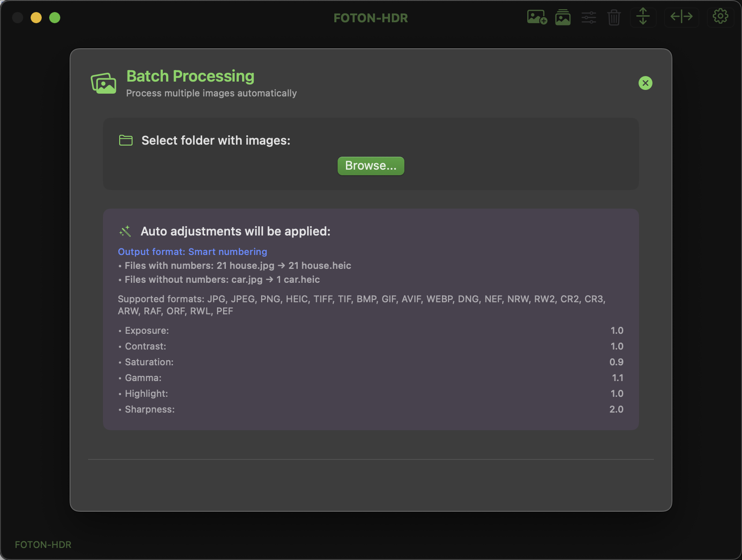Screen dimensions: 742x560
Task: Click the Saturation value 0.9
Action: click(x=616, y=362)
